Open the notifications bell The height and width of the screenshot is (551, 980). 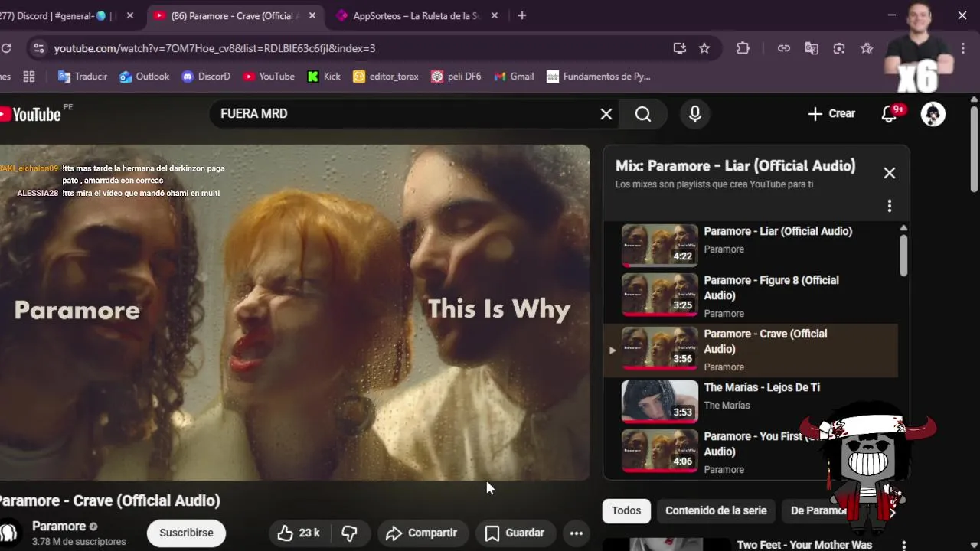pos(890,114)
